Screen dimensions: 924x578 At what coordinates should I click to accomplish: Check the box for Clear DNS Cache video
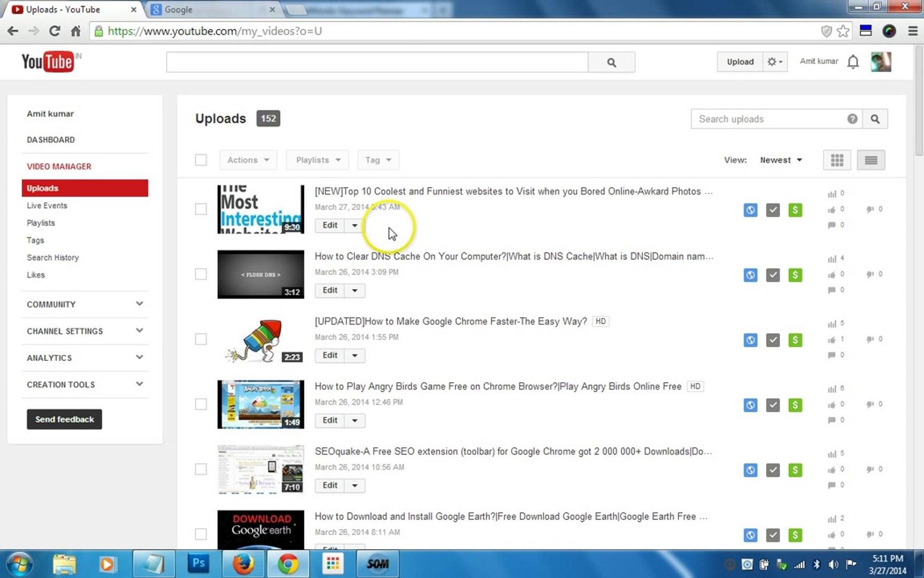(x=201, y=274)
